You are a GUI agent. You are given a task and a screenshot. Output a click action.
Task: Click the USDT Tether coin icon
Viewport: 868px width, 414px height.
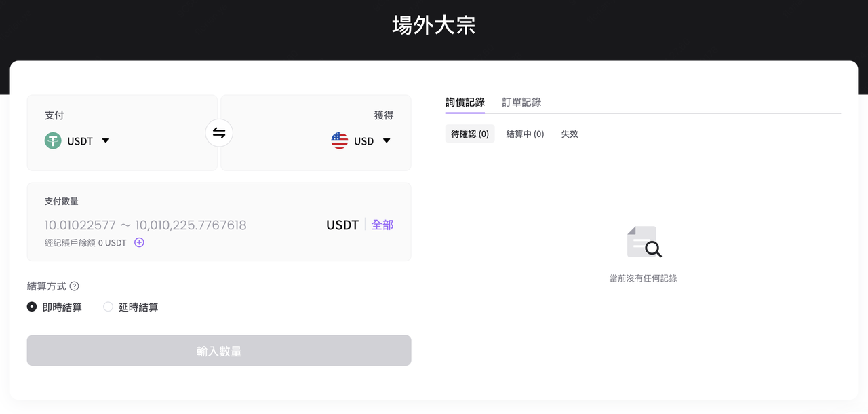tap(53, 141)
